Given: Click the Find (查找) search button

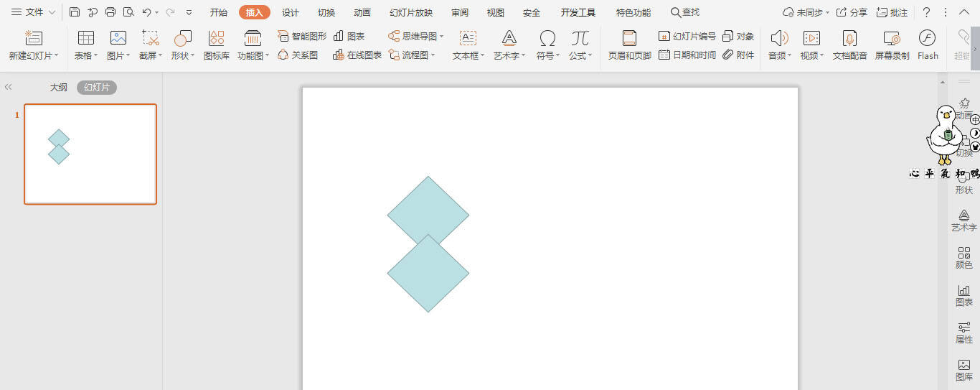Looking at the screenshot, I should [684, 12].
